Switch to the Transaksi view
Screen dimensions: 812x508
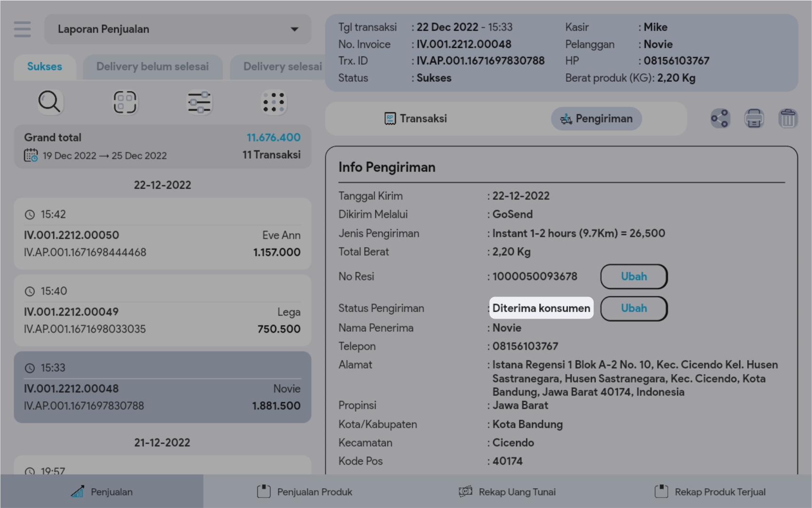416,118
